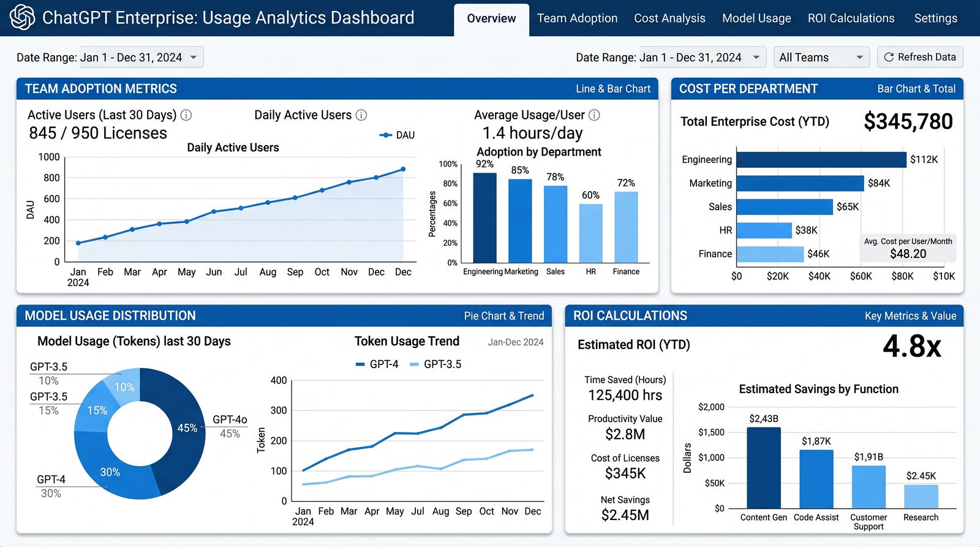Click the "$48.20" average cost value
The image size is (980, 547).
[908, 254]
